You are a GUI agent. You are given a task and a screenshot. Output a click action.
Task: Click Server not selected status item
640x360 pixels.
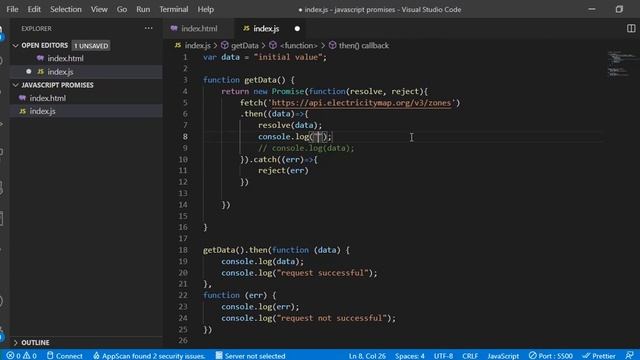(250, 356)
